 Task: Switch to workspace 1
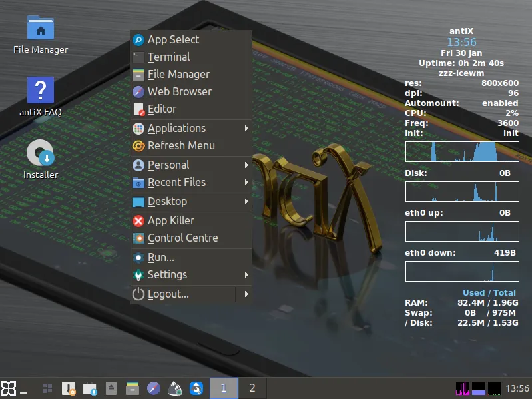click(224, 388)
